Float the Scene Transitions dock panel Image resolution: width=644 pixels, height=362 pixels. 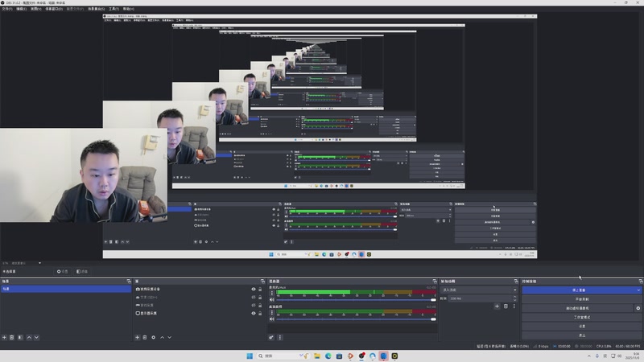pyautogui.click(x=516, y=281)
